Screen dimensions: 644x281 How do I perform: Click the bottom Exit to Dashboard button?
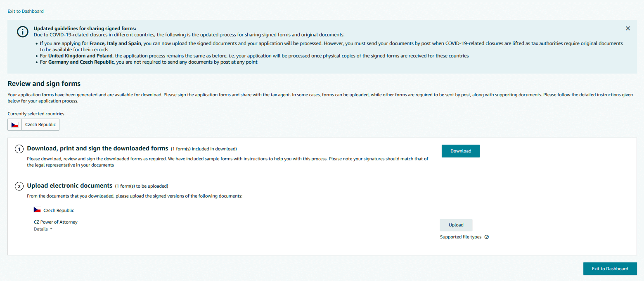coord(610,269)
